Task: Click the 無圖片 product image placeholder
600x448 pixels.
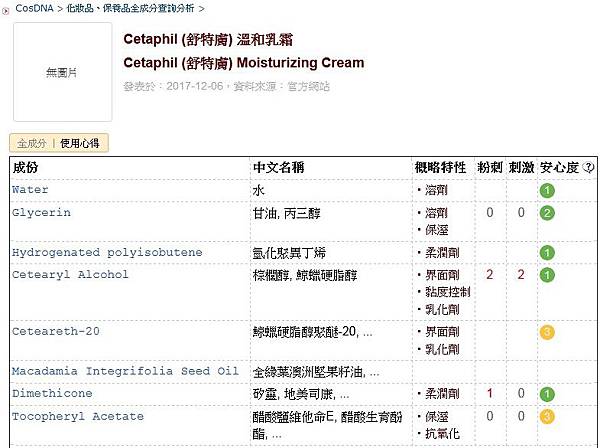Action: pyautogui.click(x=63, y=72)
